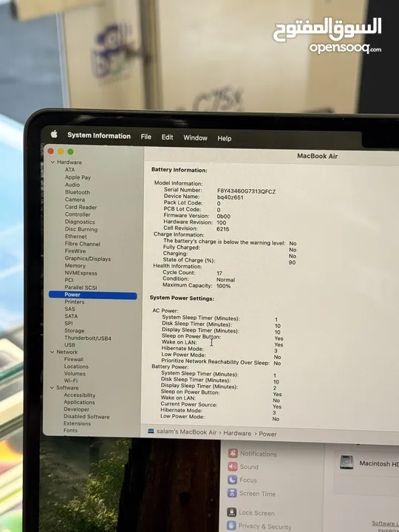Select Extensions under Software
The width and height of the screenshot is (399, 532).
[x=77, y=423]
